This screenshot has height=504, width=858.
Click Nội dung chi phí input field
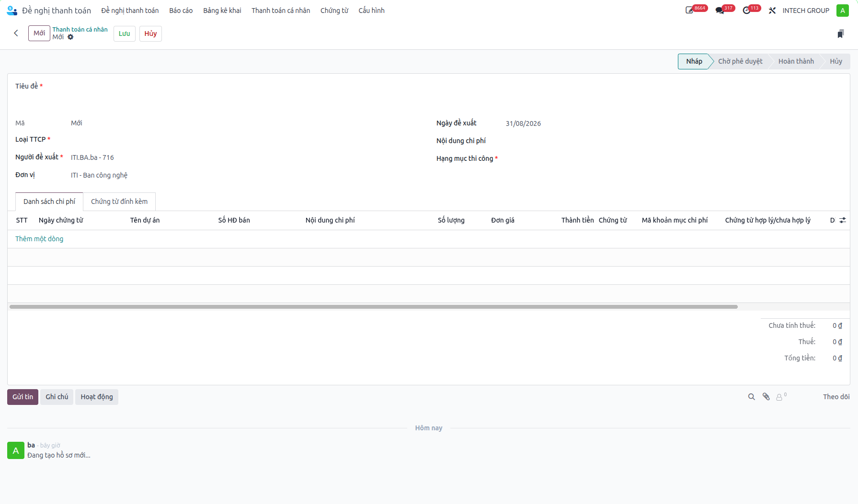[674, 141]
